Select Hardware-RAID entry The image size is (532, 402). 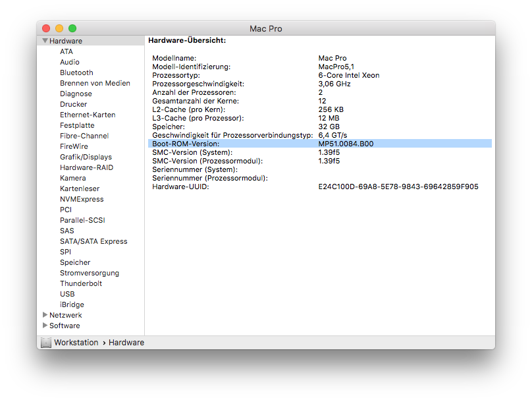86,167
